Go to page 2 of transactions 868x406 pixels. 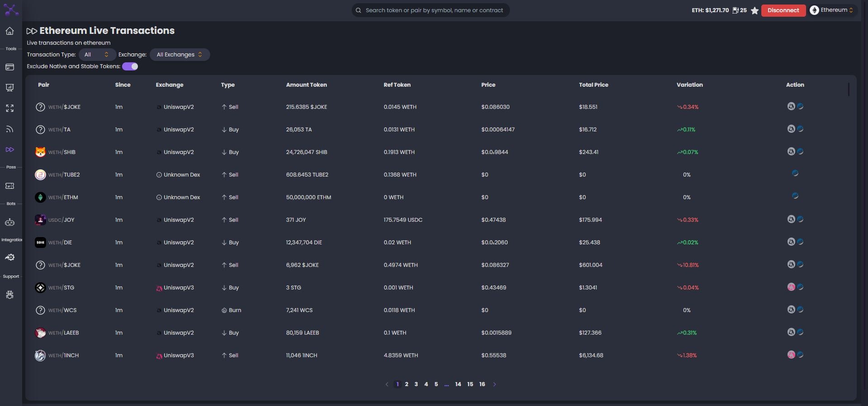406,384
